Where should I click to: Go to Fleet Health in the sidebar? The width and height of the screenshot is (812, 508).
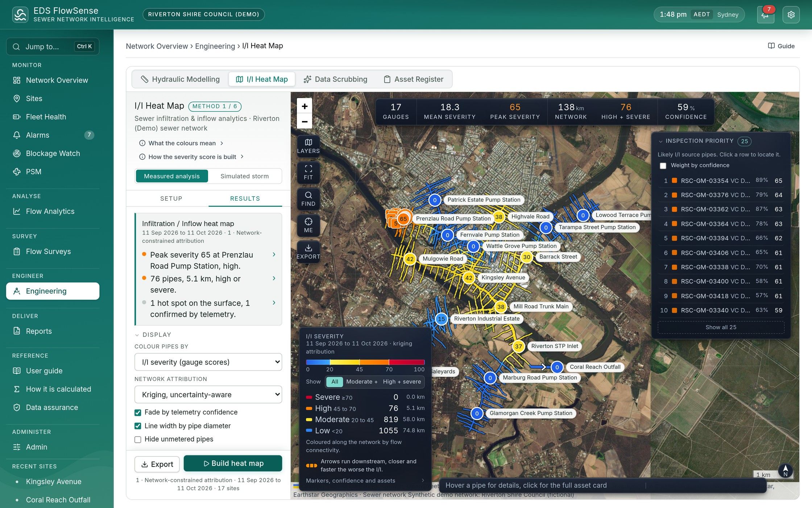(x=53, y=117)
